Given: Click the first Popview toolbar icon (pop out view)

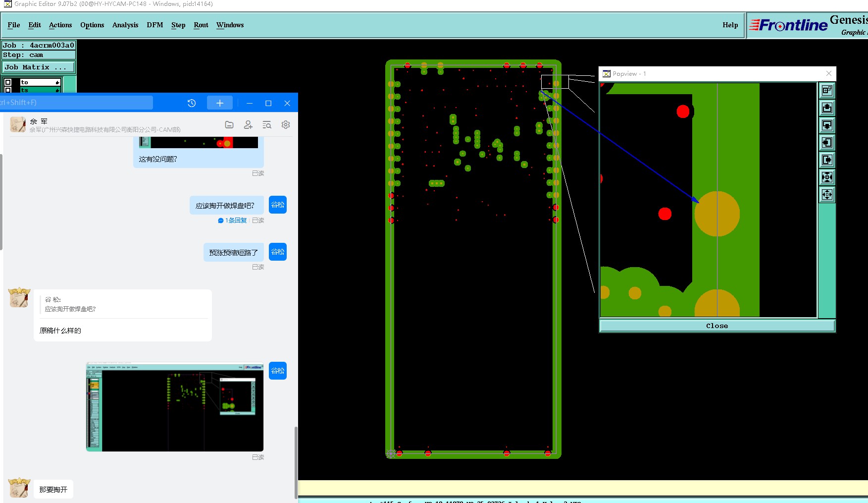Looking at the screenshot, I should [827, 90].
